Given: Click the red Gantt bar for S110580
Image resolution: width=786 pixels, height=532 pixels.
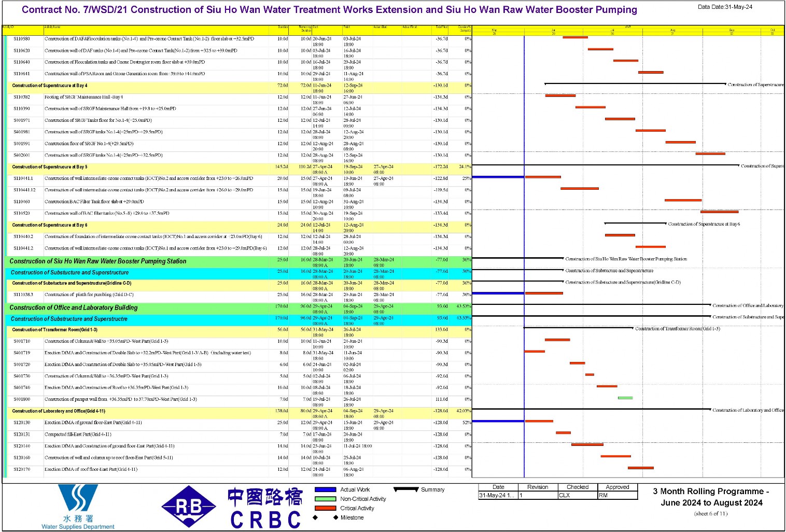Looking at the screenshot, I should (576, 37).
